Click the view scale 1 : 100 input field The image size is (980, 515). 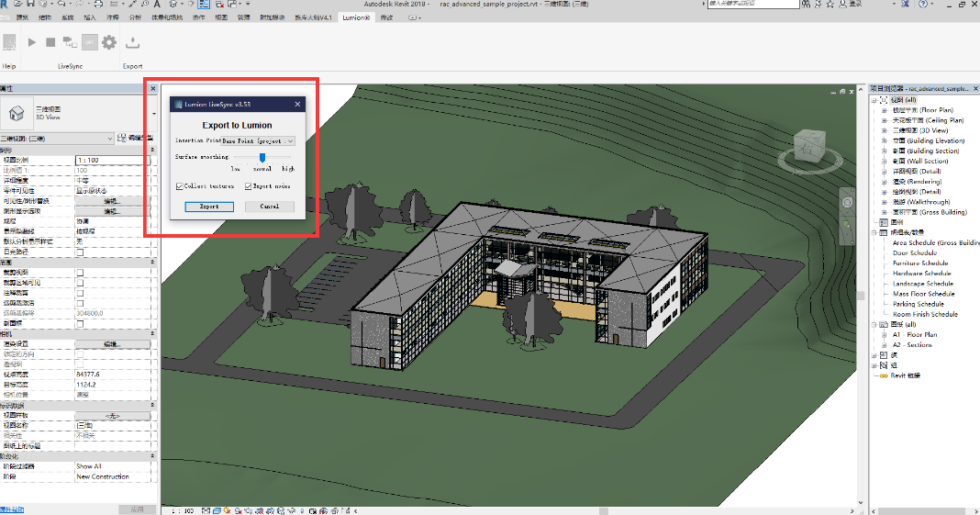pos(113,161)
